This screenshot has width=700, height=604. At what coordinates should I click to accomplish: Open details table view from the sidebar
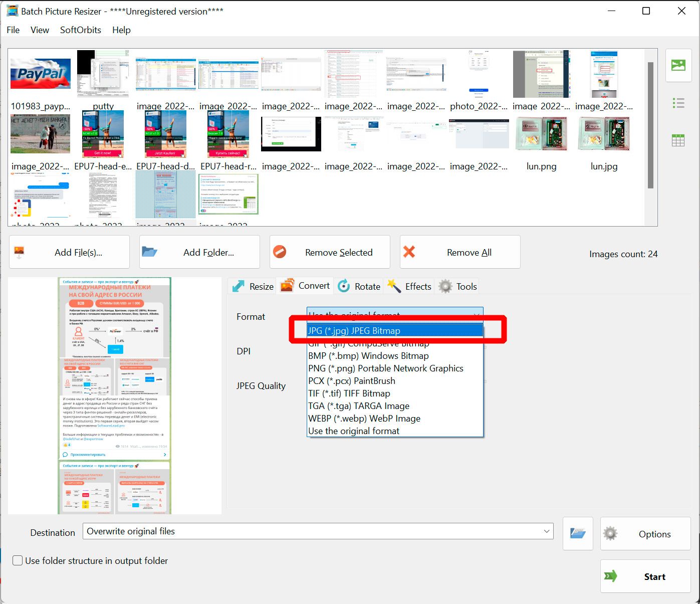[678, 140]
